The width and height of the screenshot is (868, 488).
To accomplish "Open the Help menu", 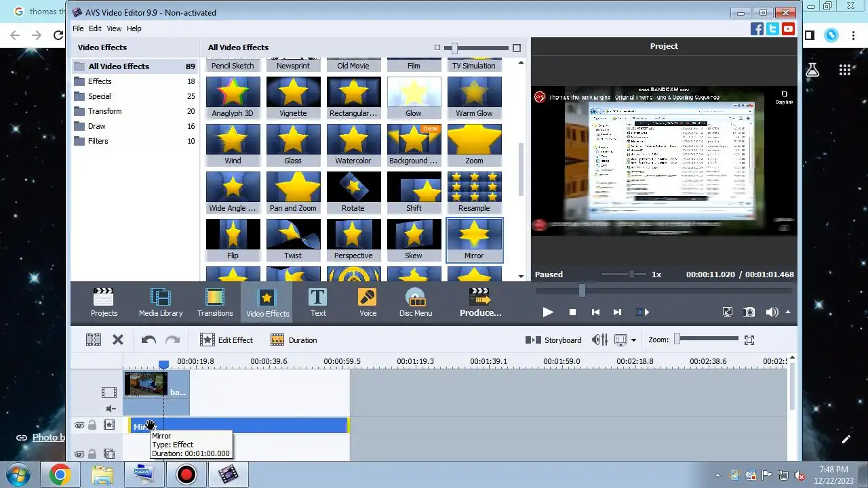I will pyautogui.click(x=134, y=28).
